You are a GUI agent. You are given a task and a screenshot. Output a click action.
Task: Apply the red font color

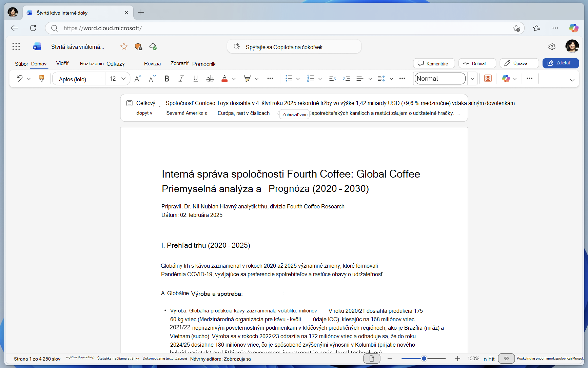224,79
